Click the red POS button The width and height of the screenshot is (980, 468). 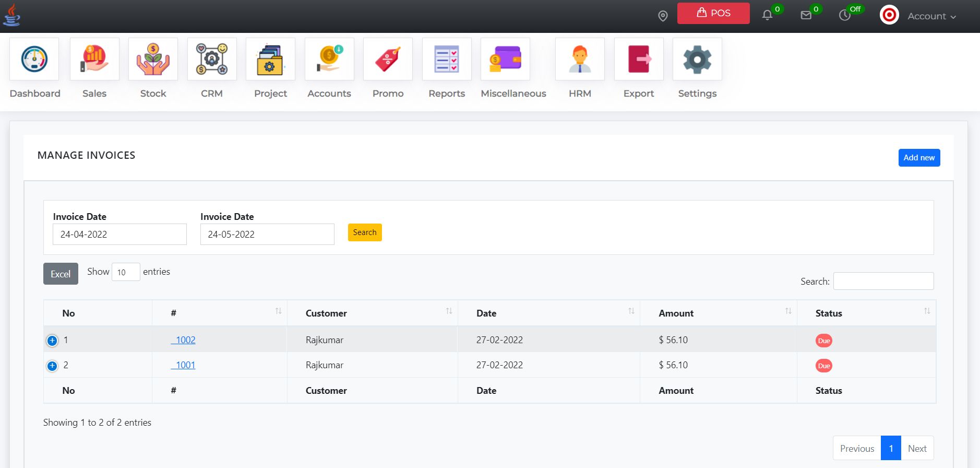[713, 13]
